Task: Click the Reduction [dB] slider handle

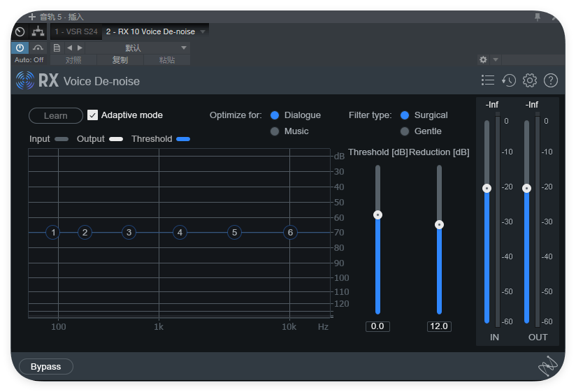Action: (439, 224)
